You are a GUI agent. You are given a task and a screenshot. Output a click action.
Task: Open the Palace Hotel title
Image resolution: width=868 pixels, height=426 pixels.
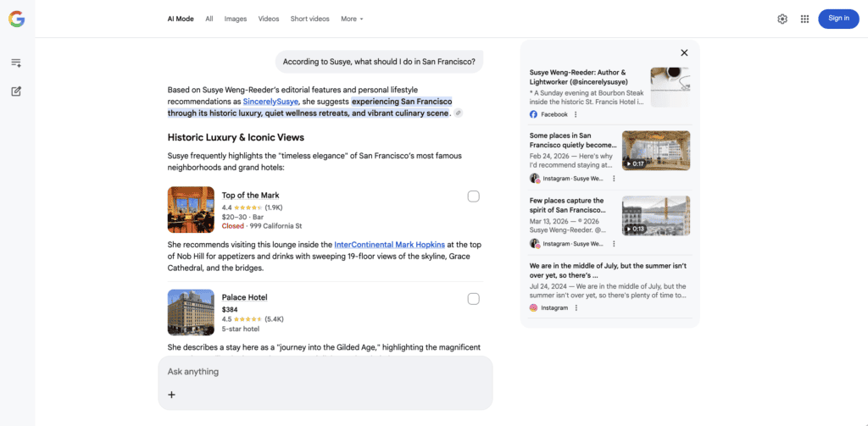[245, 297]
